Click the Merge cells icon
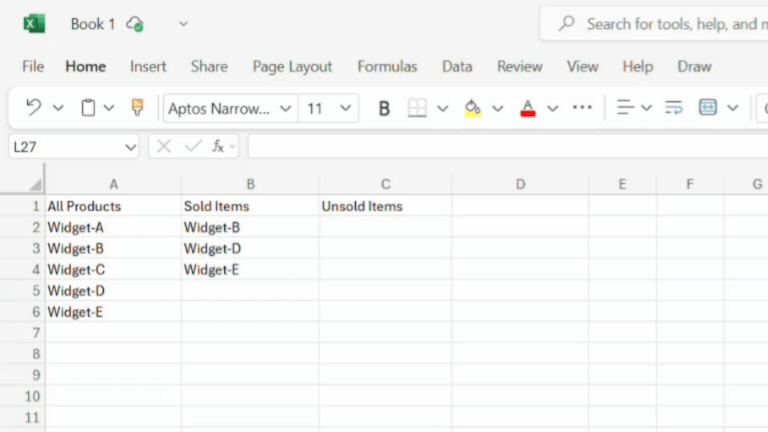The width and height of the screenshot is (768, 432). [x=708, y=107]
